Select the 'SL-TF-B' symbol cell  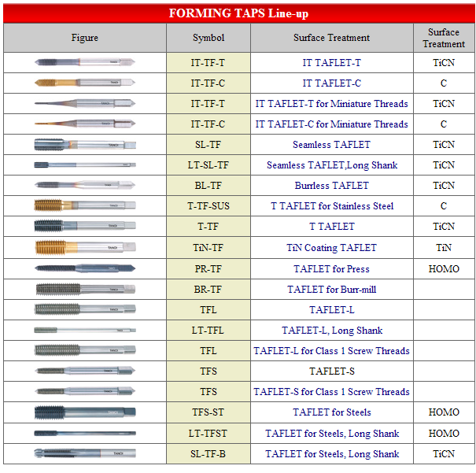coord(208,454)
